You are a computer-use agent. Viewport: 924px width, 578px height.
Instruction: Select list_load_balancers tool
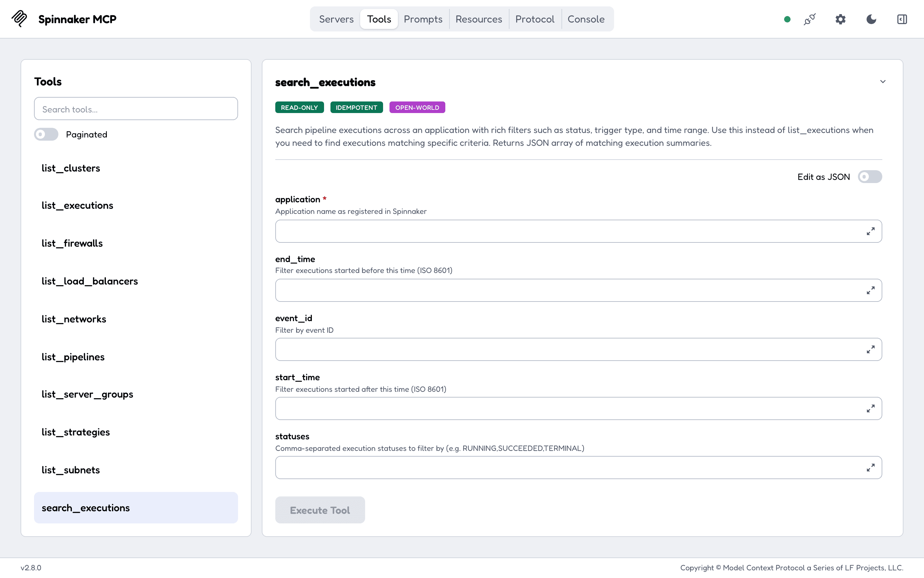tap(136, 281)
